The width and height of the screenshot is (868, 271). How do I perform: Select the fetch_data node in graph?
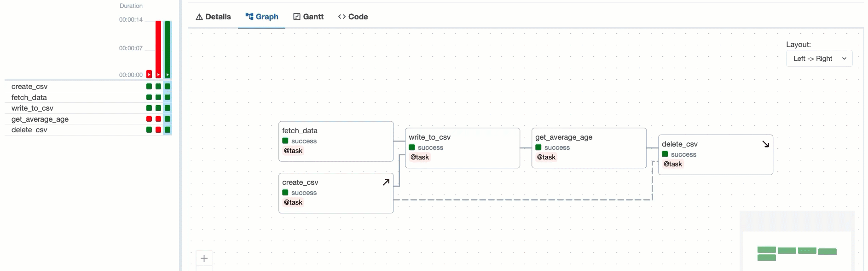coord(336,141)
